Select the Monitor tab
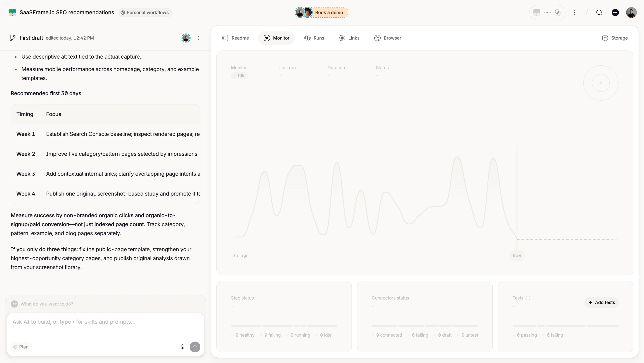Screen dimensions: 644x363 [276, 38]
